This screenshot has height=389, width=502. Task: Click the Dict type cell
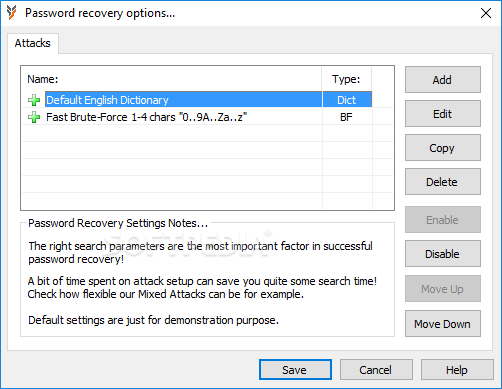[x=347, y=100]
